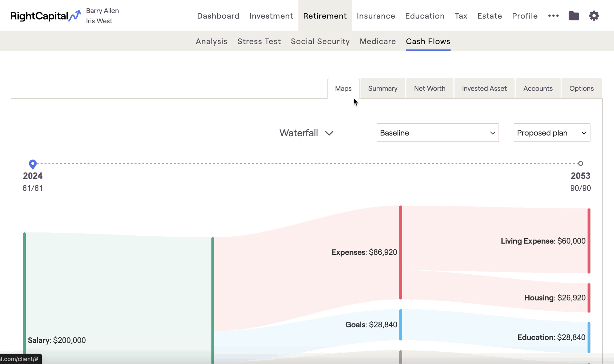Open Social Security subpage
The image size is (614, 364).
tap(320, 41)
